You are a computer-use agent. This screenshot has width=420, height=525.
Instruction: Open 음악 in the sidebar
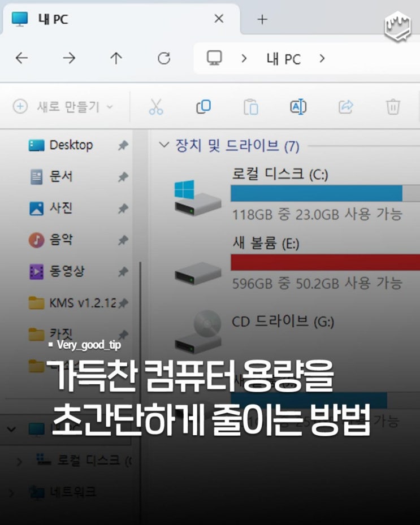61,240
